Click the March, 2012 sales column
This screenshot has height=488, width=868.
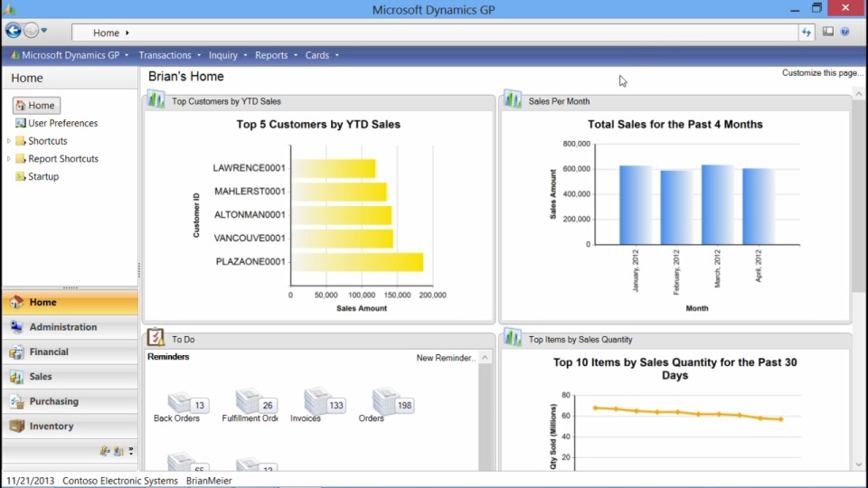tap(717, 205)
